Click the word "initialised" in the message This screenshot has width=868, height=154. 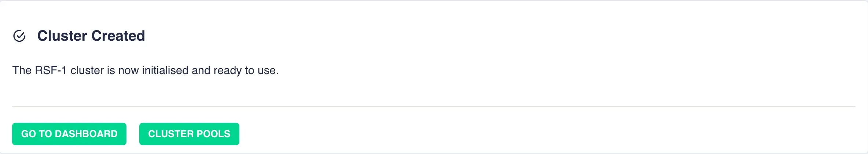(x=165, y=70)
